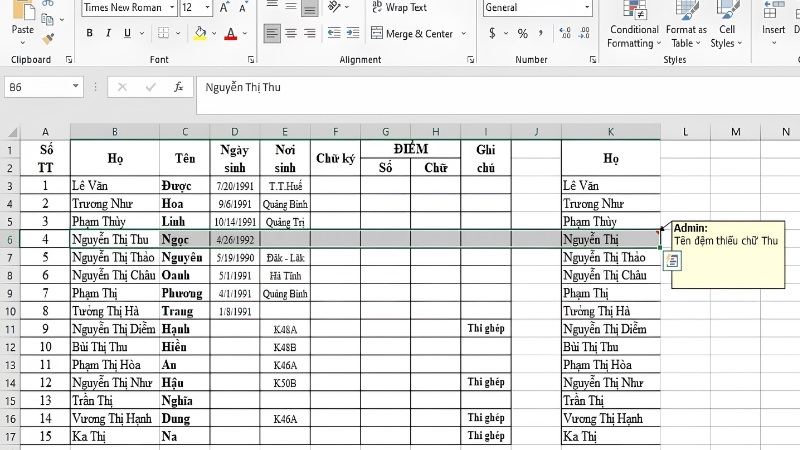Toggle Center alignment
Image resolution: width=800 pixels, height=450 pixels.
(x=291, y=34)
